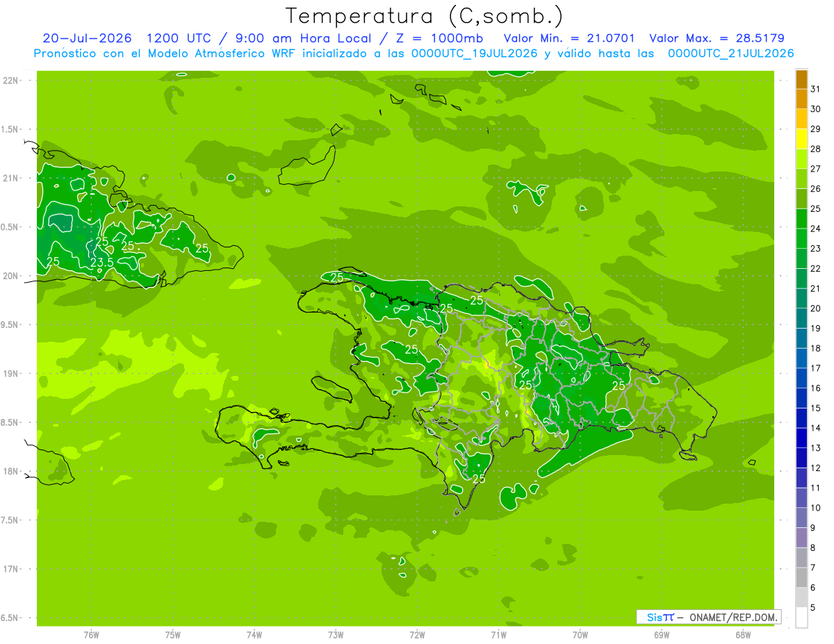Click the "8.5N" latitude axis label

tap(10, 422)
